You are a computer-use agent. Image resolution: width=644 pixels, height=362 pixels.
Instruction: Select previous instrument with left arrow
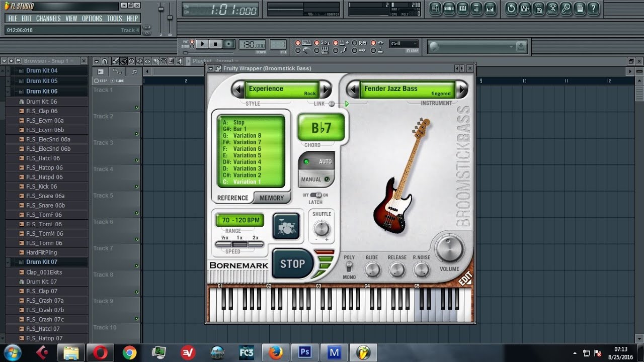(352, 89)
